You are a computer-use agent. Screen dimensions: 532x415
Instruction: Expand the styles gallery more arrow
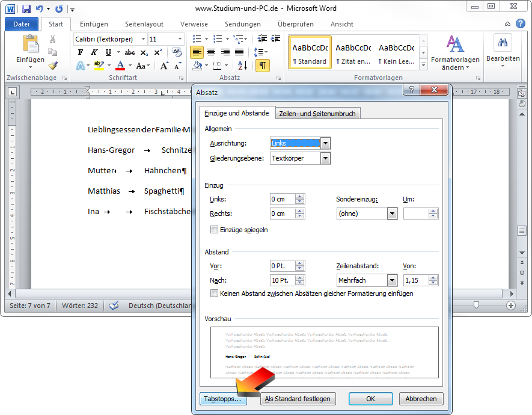[x=423, y=64]
